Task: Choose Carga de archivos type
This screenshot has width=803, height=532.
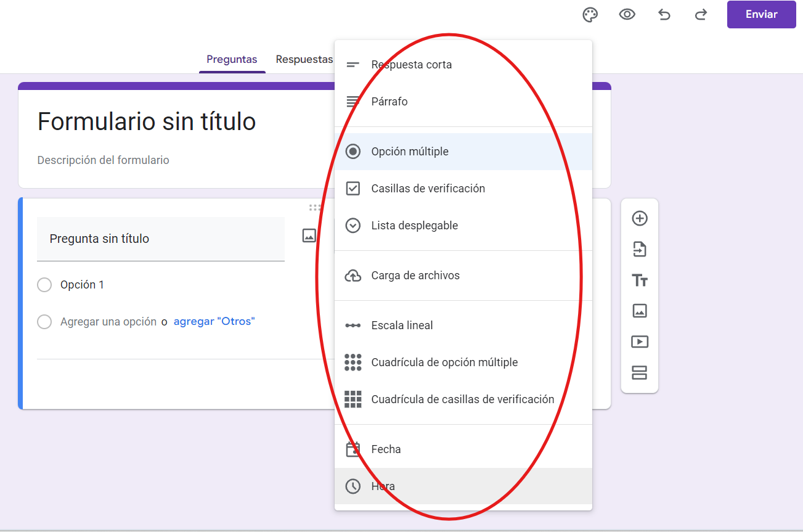Action: pos(463,276)
